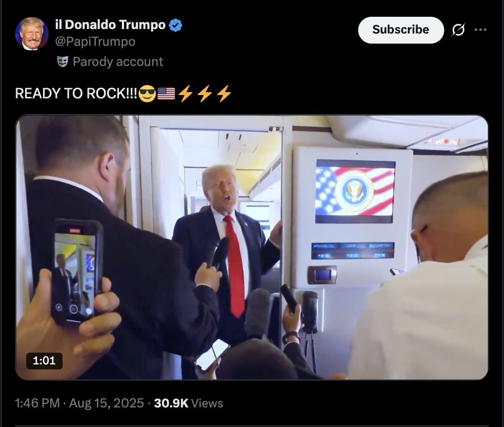Click the 1:01 video duration badge
Image resolution: width=504 pixels, height=427 pixels.
(44, 360)
